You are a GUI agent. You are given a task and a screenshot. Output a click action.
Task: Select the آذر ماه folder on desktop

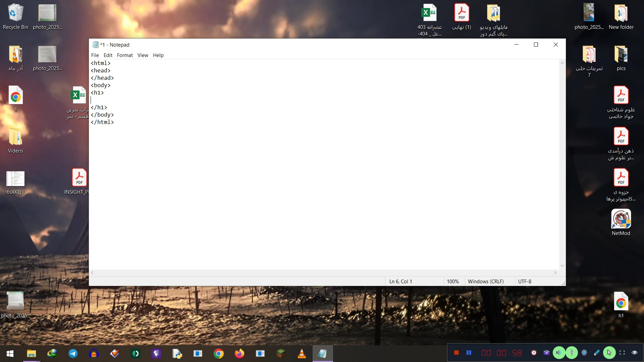pyautogui.click(x=15, y=58)
